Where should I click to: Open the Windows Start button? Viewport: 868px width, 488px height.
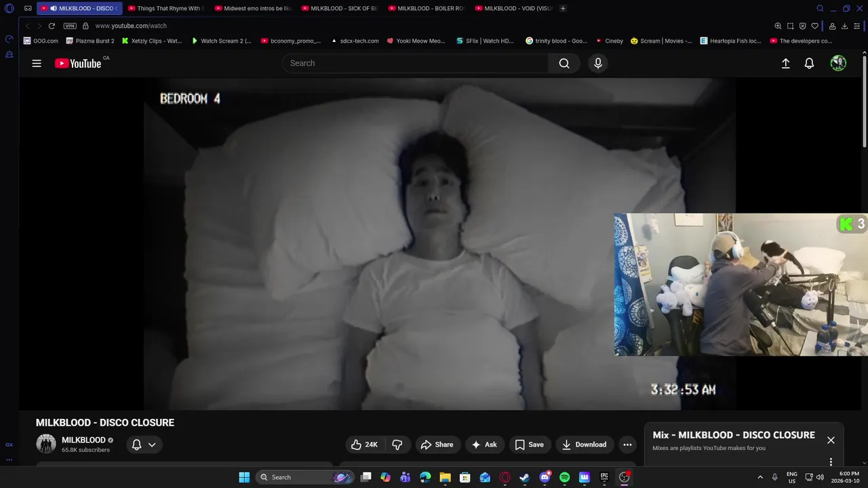(244, 477)
